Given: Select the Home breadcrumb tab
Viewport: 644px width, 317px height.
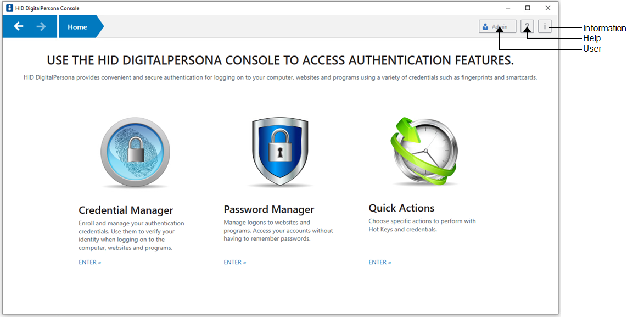Looking at the screenshot, I should pos(77,27).
